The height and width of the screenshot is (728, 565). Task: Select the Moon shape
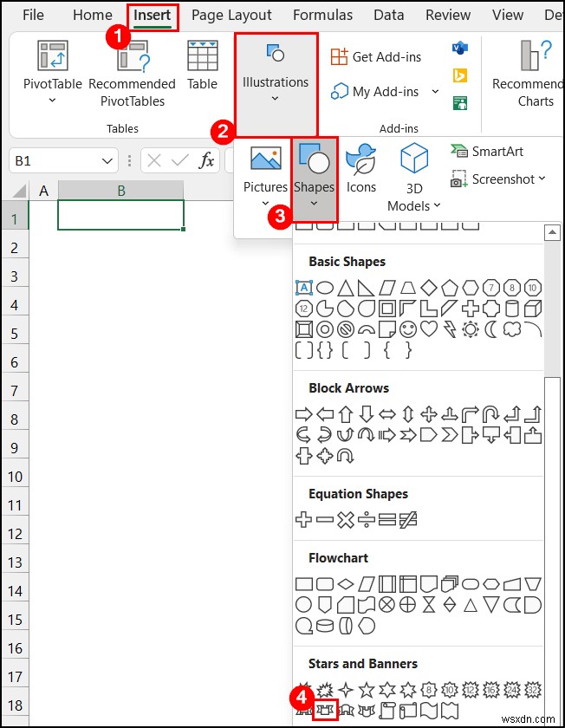pyautogui.click(x=490, y=329)
